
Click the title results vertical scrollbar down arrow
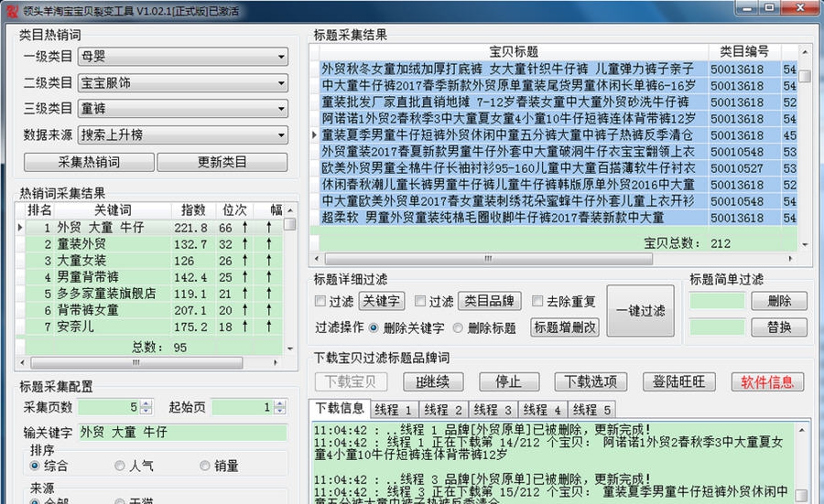pos(805,244)
